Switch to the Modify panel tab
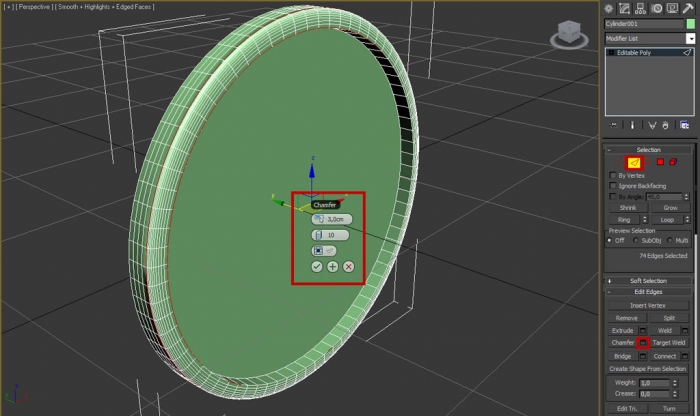Viewport: 700px width, 416px height. pos(624,8)
